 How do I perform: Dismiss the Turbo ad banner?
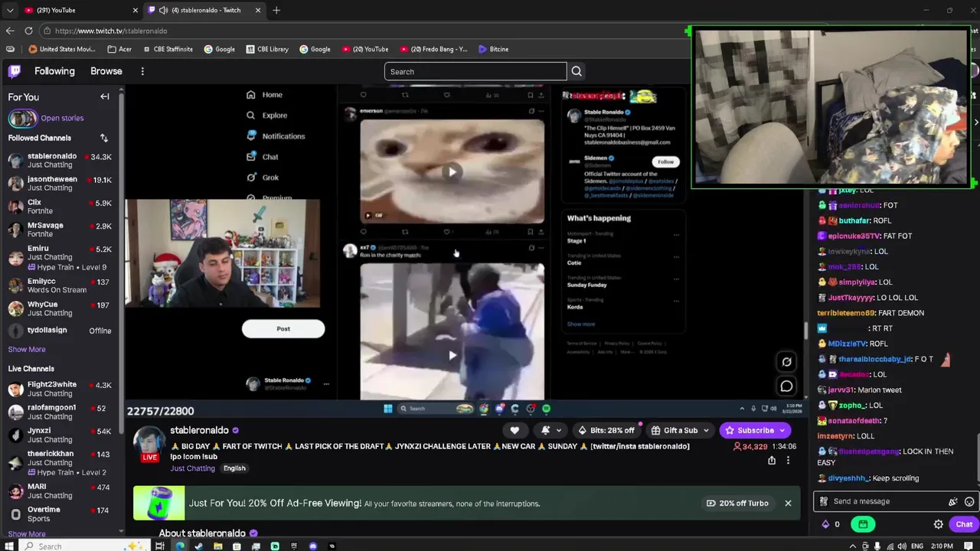point(788,503)
